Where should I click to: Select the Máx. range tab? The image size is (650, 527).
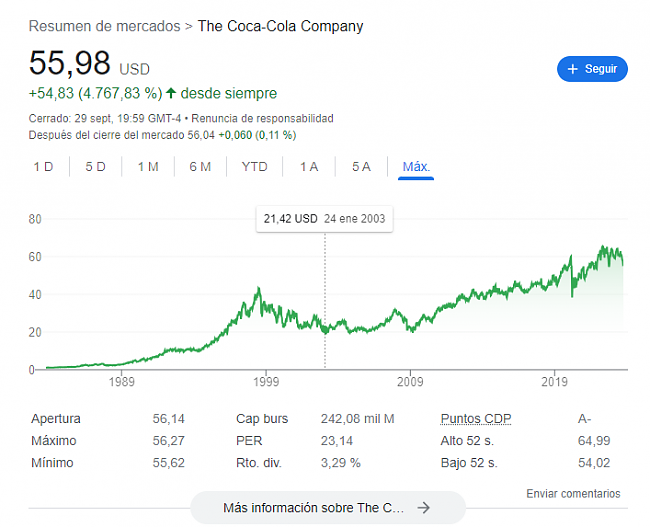(415, 167)
